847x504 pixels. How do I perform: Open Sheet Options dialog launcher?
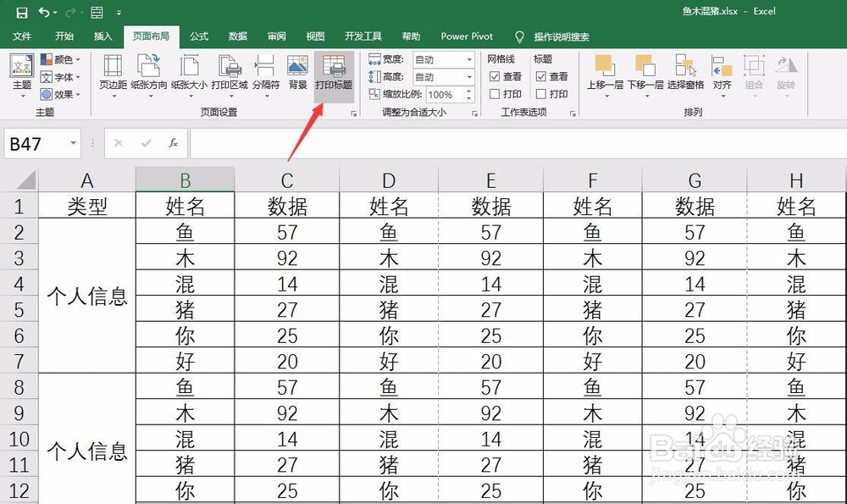click(573, 114)
